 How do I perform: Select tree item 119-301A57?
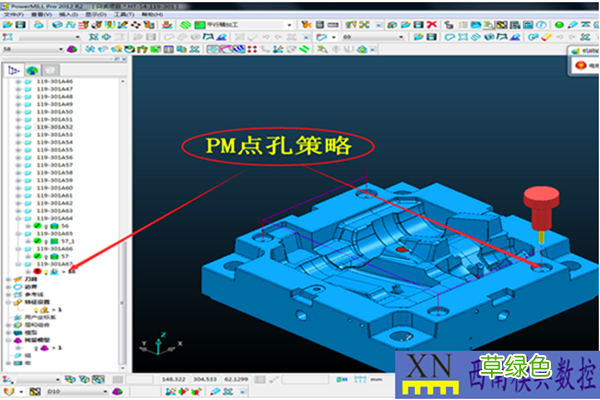tap(54, 165)
